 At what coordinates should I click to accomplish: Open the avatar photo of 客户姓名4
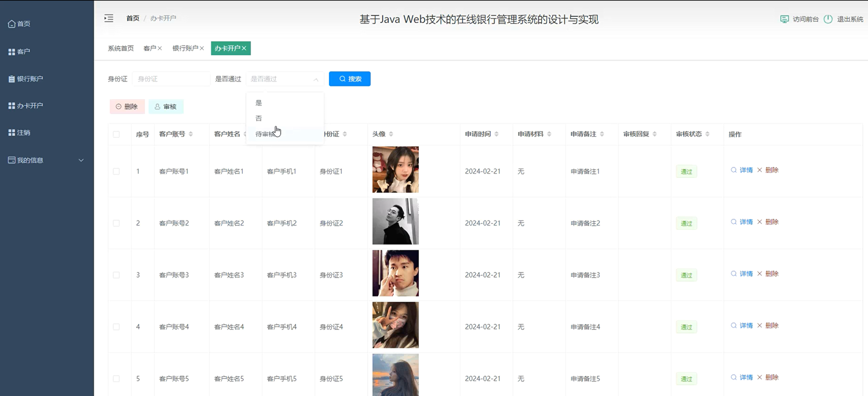(395, 325)
